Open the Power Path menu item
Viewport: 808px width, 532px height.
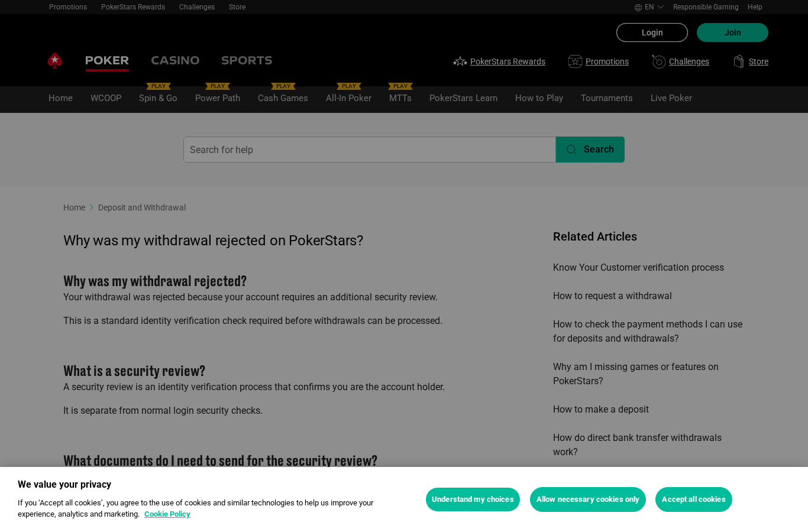pos(218,98)
